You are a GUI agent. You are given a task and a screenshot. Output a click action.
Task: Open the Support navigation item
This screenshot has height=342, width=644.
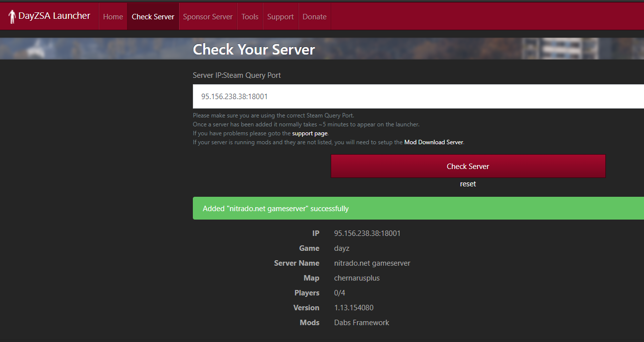(280, 16)
